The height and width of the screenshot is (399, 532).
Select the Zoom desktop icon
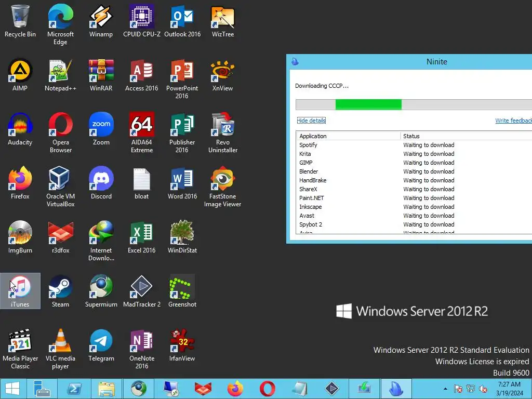click(x=101, y=129)
